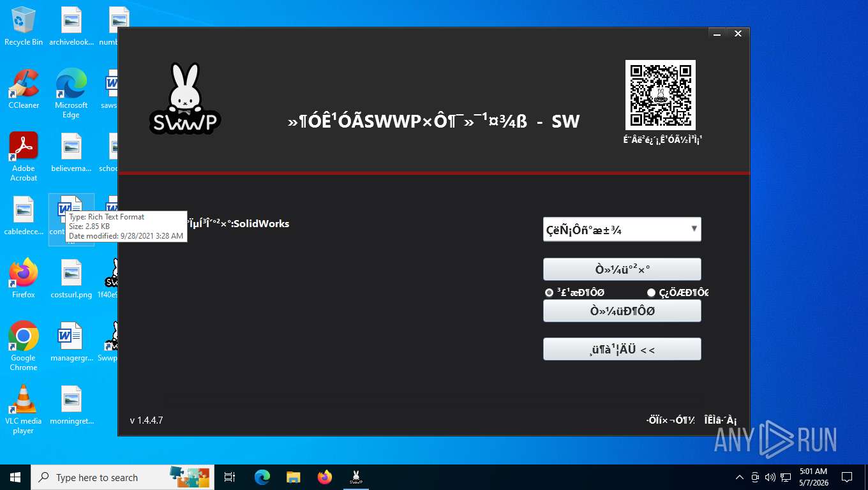The width and height of the screenshot is (868, 490).
Task: Select the morningret image file icon
Action: pos(71,405)
